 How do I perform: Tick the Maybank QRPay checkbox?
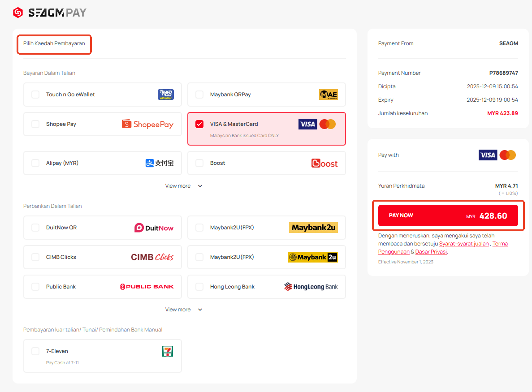(199, 95)
